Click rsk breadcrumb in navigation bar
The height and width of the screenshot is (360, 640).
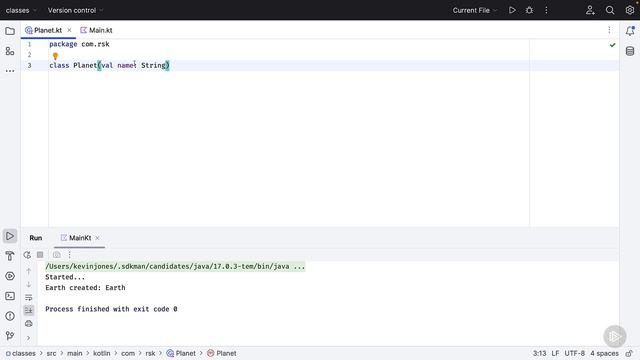coord(150,353)
